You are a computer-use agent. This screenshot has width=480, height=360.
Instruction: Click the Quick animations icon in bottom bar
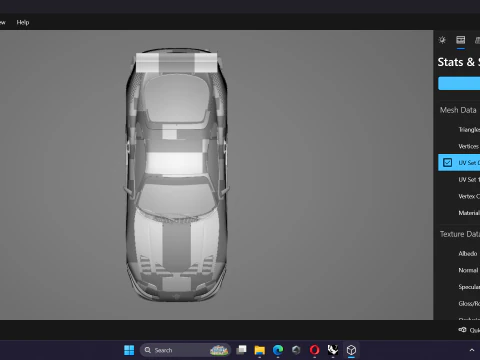tap(462, 330)
